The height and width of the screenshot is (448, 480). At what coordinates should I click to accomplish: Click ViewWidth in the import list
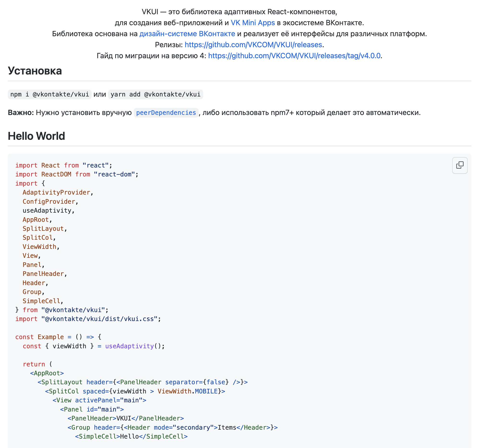(39, 247)
